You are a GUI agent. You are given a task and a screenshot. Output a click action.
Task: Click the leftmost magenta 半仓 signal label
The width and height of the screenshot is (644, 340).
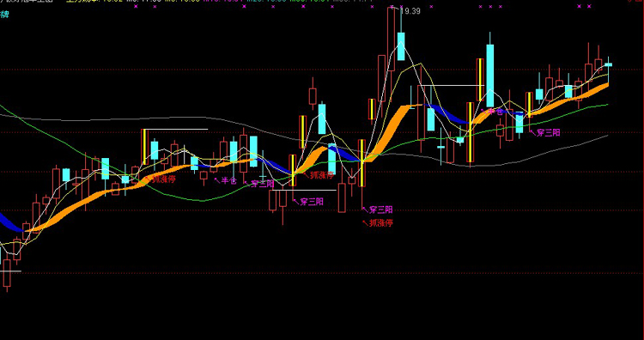(x=229, y=180)
